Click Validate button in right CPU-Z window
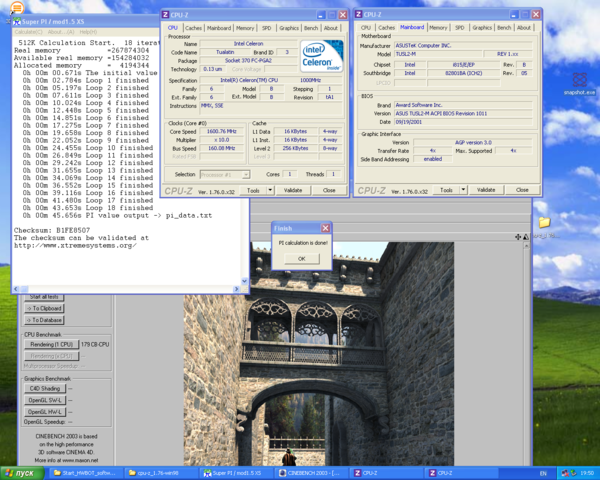The height and width of the screenshot is (480, 600). 486,190
